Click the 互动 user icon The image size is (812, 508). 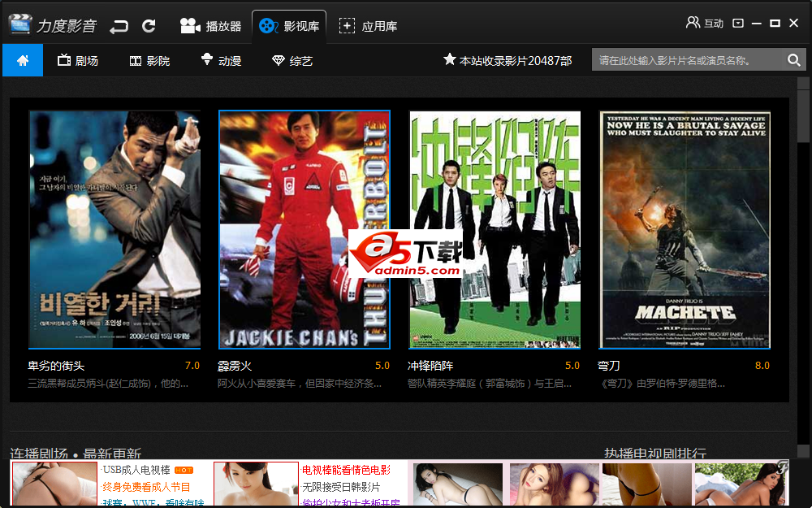click(x=693, y=22)
